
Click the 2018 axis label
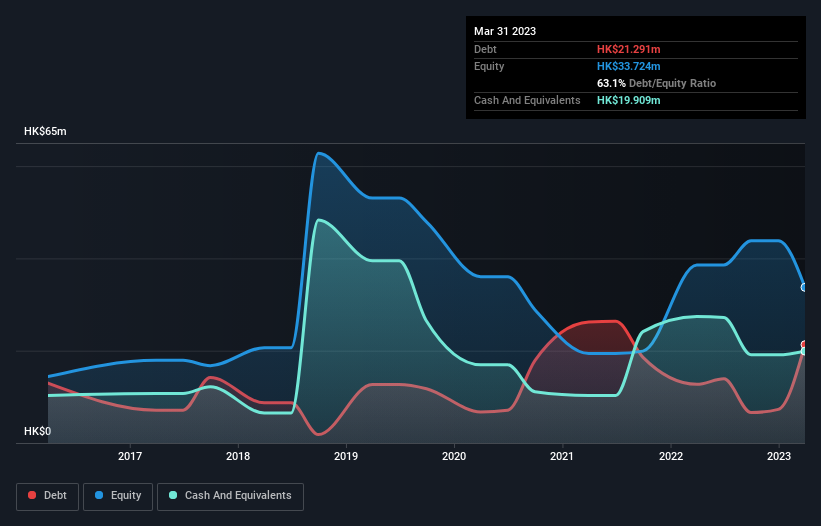238,456
